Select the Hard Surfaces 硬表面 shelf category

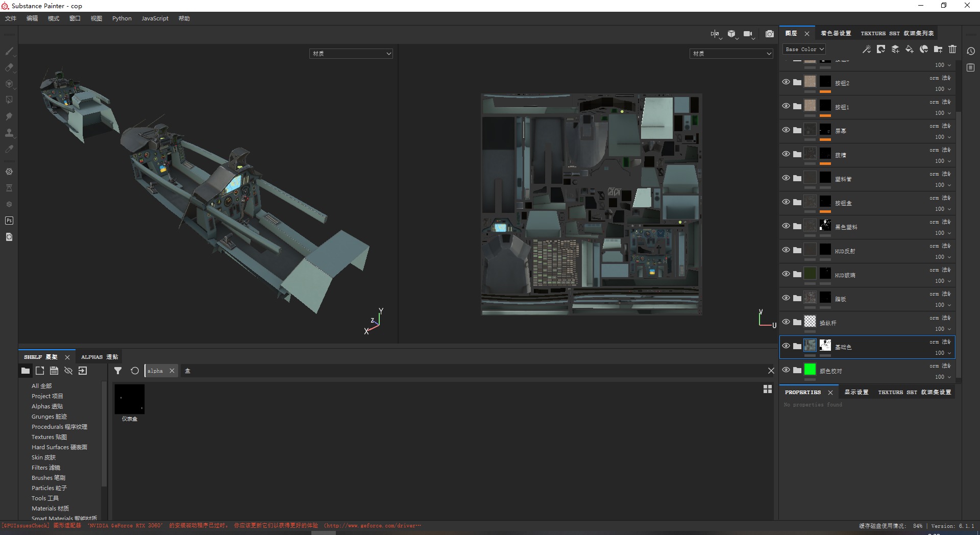59,447
